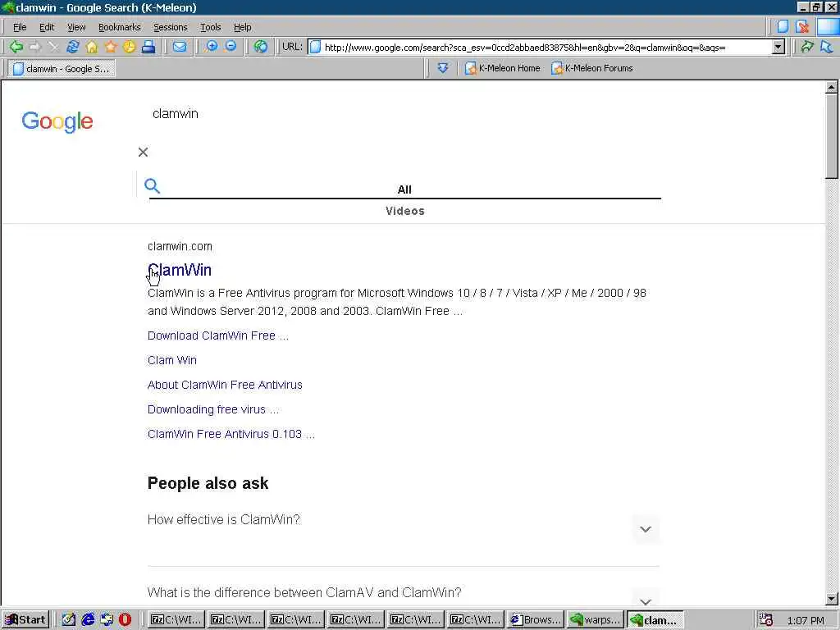Open the K-Meleon Home bookmark
The width and height of the screenshot is (840, 630).
tap(503, 68)
